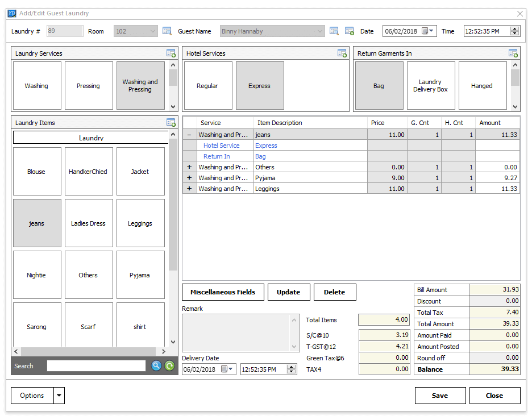Click the Options button
The image size is (532, 420).
coord(32,396)
